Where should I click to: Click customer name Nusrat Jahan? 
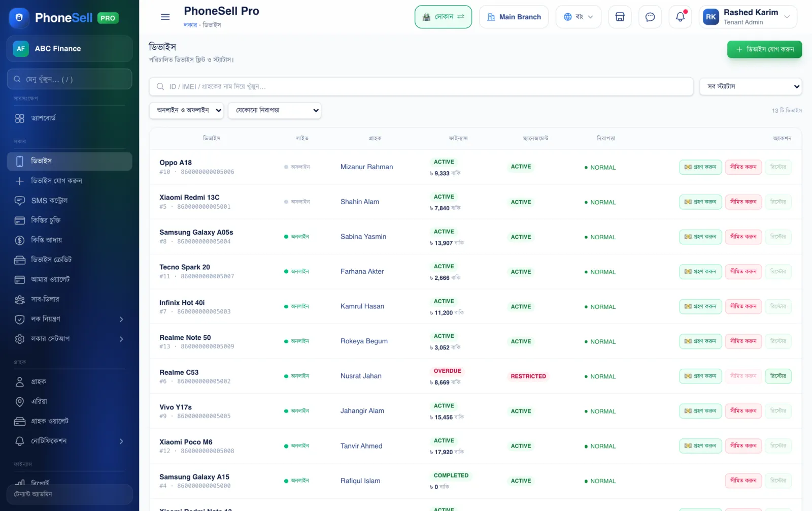click(361, 376)
